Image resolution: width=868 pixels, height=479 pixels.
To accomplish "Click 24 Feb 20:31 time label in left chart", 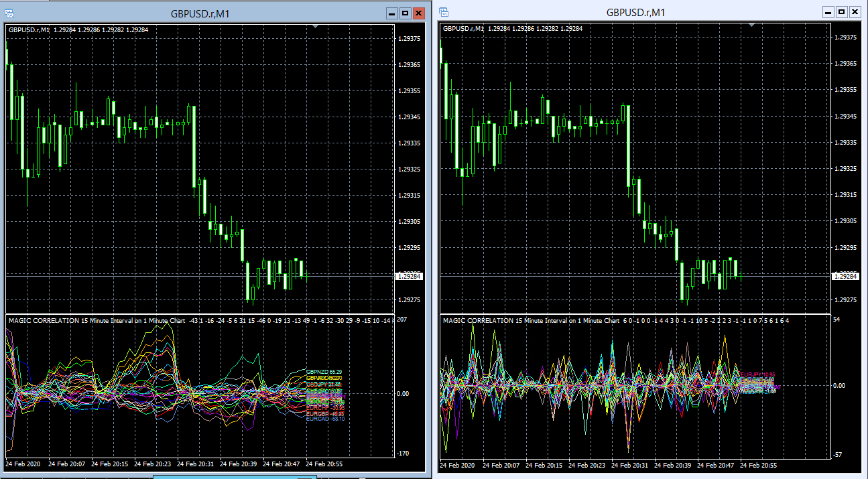I will [x=194, y=464].
